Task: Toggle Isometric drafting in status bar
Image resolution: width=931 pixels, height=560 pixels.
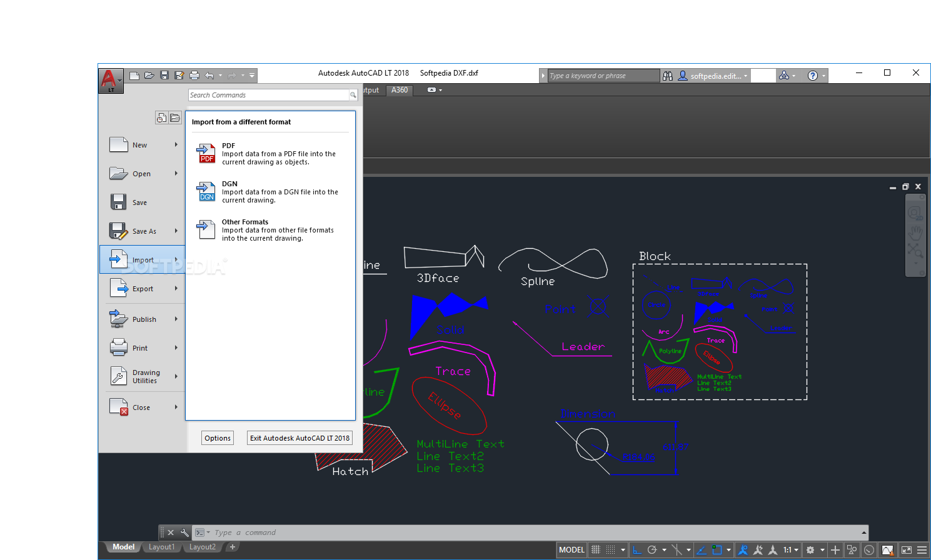Action: coord(677,550)
